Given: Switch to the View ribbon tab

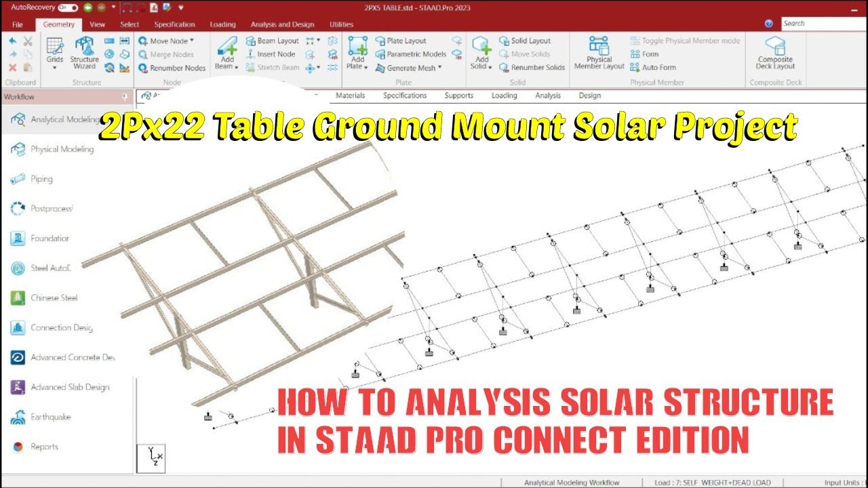Looking at the screenshot, I should coord(98,24).
